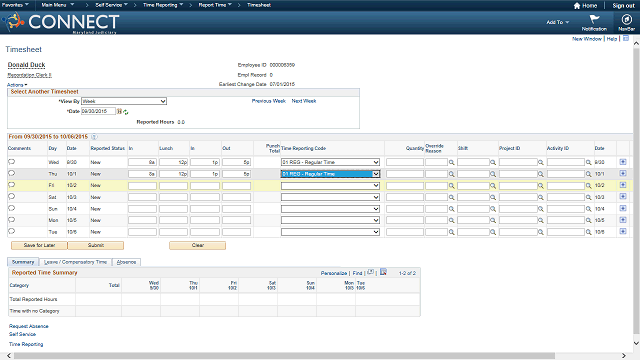The width and height of the screenshot is (640, 360).
Task: Click the Sign out link
Action: click(623, 6)
